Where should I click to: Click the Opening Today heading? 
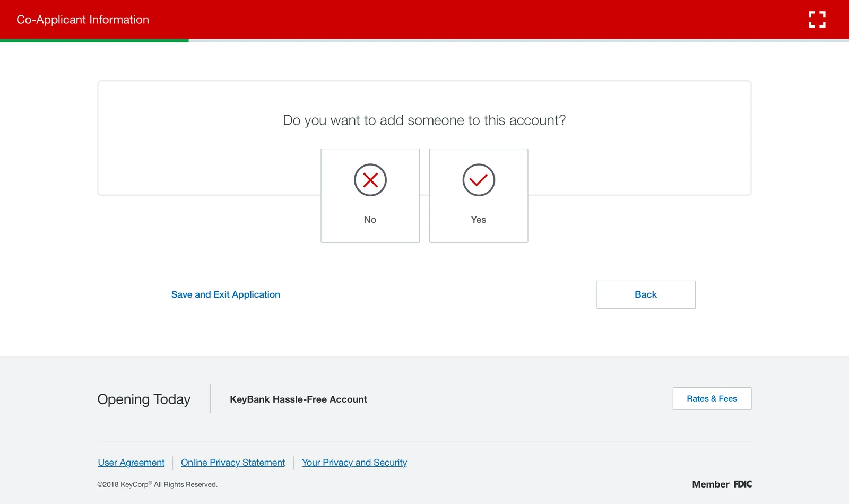[x=144, y=399]
